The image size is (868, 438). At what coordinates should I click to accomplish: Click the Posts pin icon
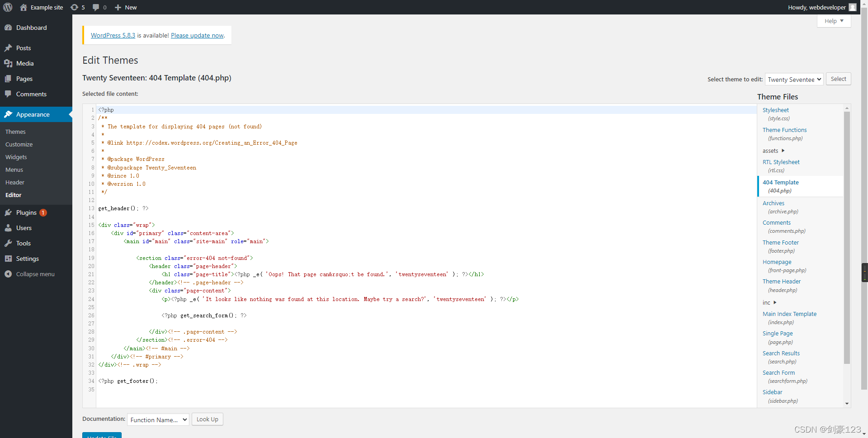pos(8,48)
